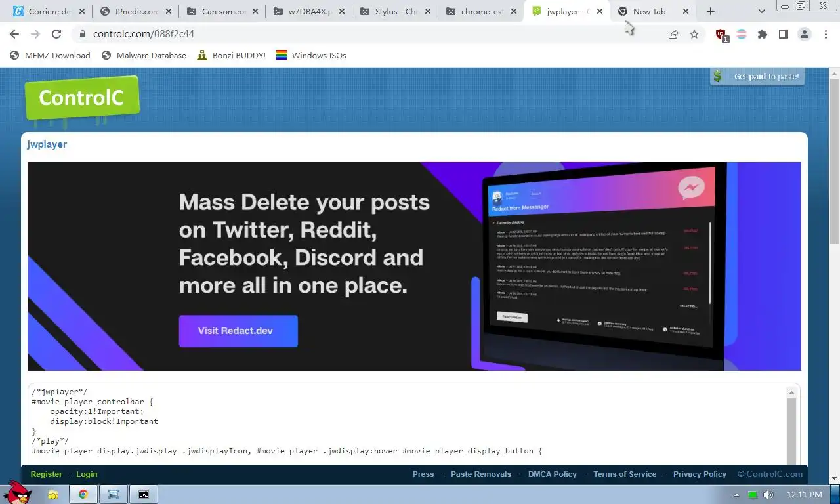Screen dimensions: 840x504
Task: Open the MEMZ Download bookmark
Action: coord(50,56)
